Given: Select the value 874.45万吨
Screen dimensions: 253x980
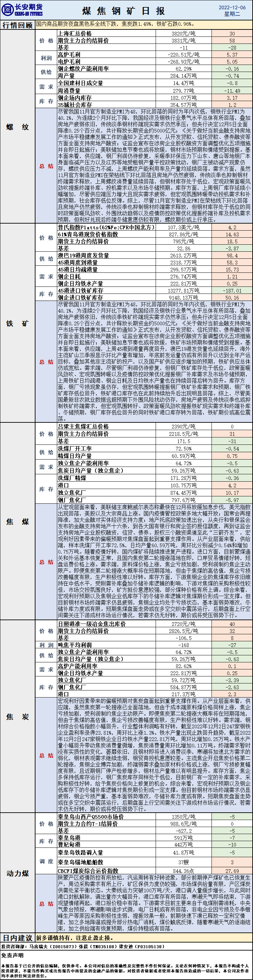Looking at the screenshot, I should tap(183, 493).
